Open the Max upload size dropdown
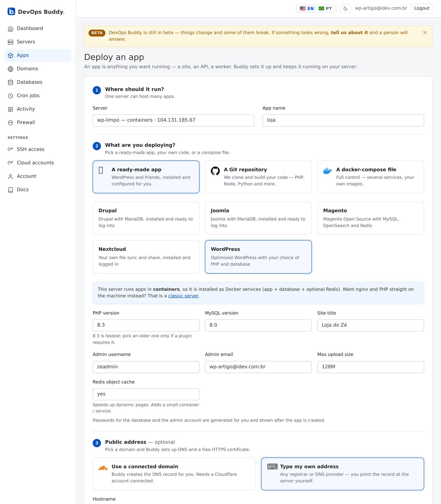 pyautogui.click(x=370, y=367)
